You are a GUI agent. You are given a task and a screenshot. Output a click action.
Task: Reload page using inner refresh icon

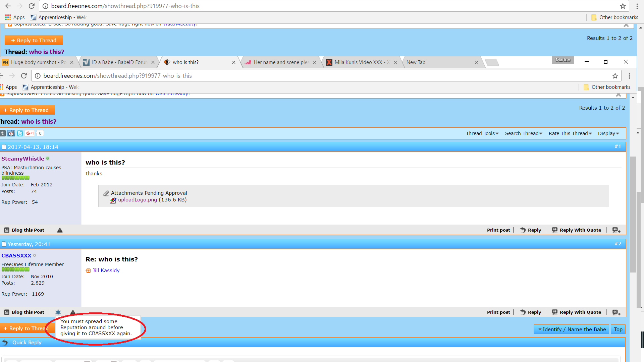pyautogui.click(x=24, y=76)
